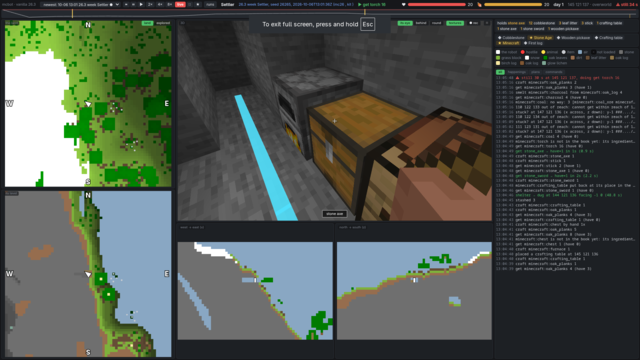Click the Crafting table achievement badge
640x360 pixels.
click(x=609, y=38)
